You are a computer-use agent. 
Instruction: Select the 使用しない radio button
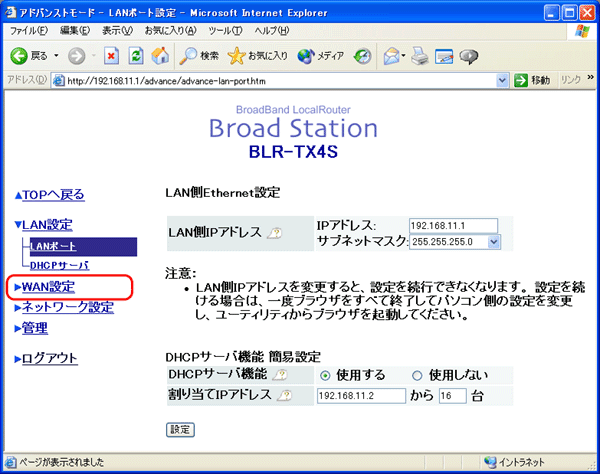click(x=417, y=376)
